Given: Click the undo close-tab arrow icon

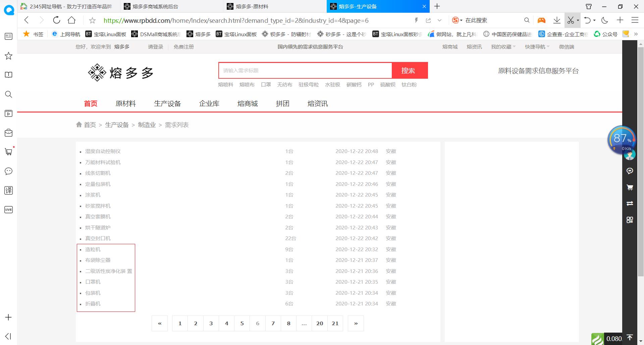Looking at the screenshot, I should [587, 20].
